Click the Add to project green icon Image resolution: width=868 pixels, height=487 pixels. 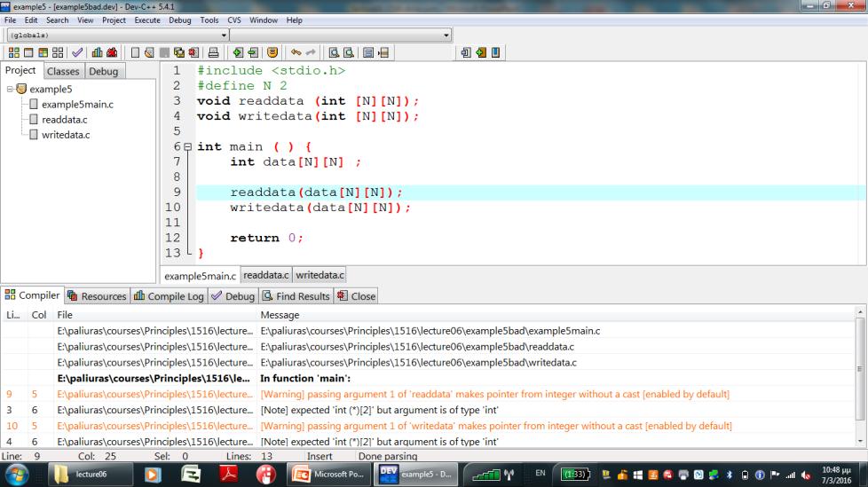(238, 52)
